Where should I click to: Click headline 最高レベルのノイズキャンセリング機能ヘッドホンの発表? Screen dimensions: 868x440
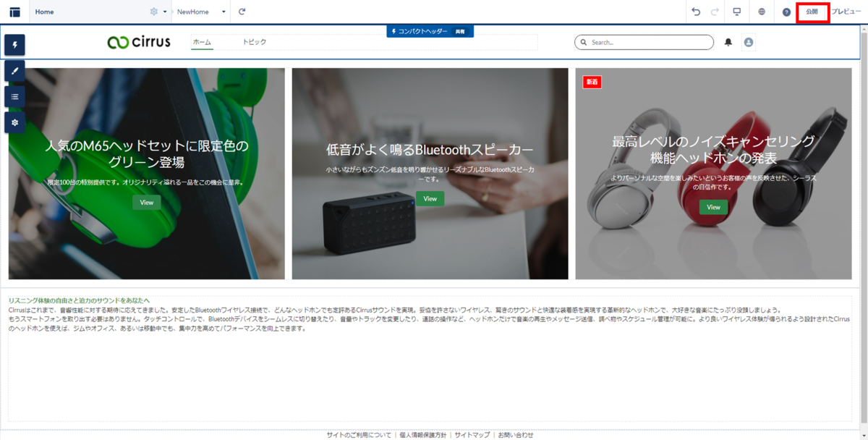tap(713, 149)
